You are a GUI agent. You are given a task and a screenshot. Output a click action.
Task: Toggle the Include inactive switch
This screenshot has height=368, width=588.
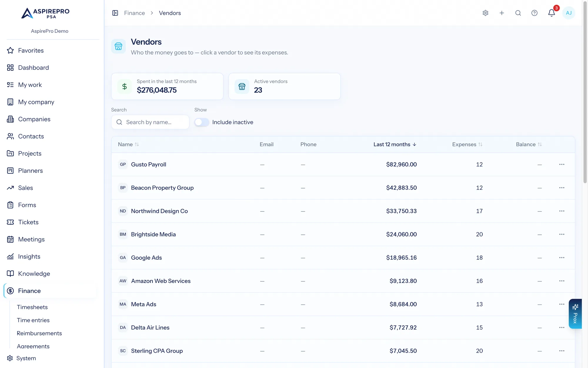click(x=202, y=122)
